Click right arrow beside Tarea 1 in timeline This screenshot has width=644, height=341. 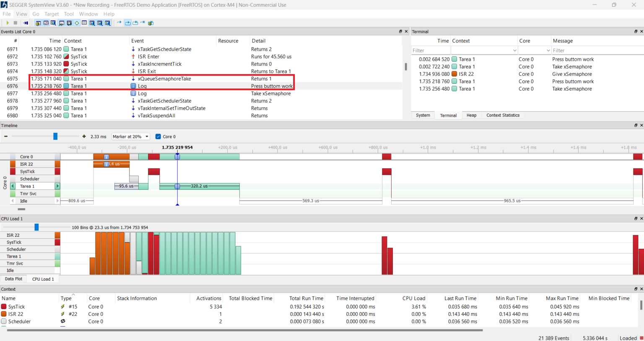(x=57, y=186)
